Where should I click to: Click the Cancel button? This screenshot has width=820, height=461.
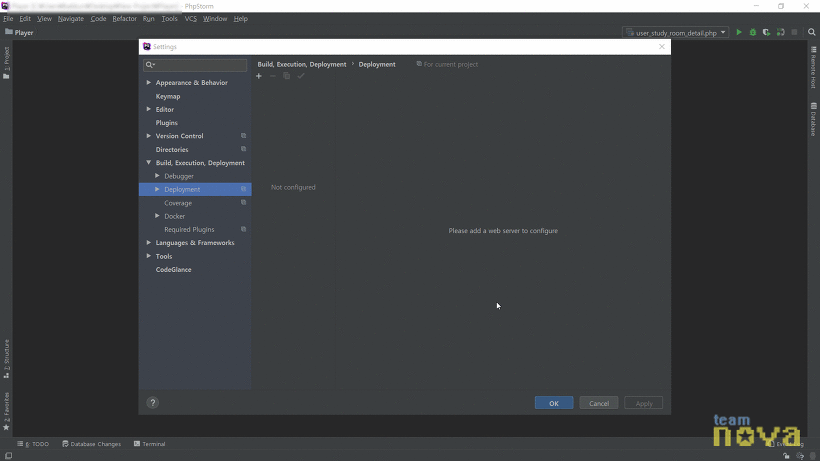click(x=599, y=403)
